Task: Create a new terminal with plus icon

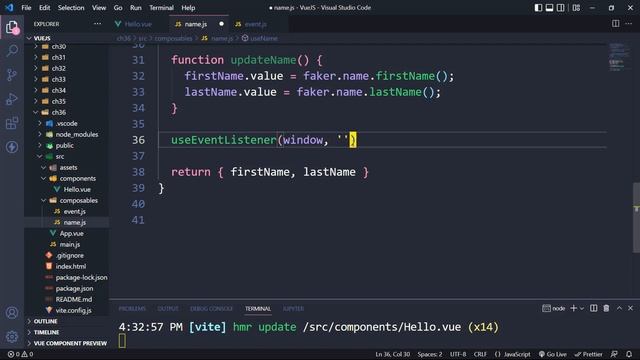Action: coord(573,308)
